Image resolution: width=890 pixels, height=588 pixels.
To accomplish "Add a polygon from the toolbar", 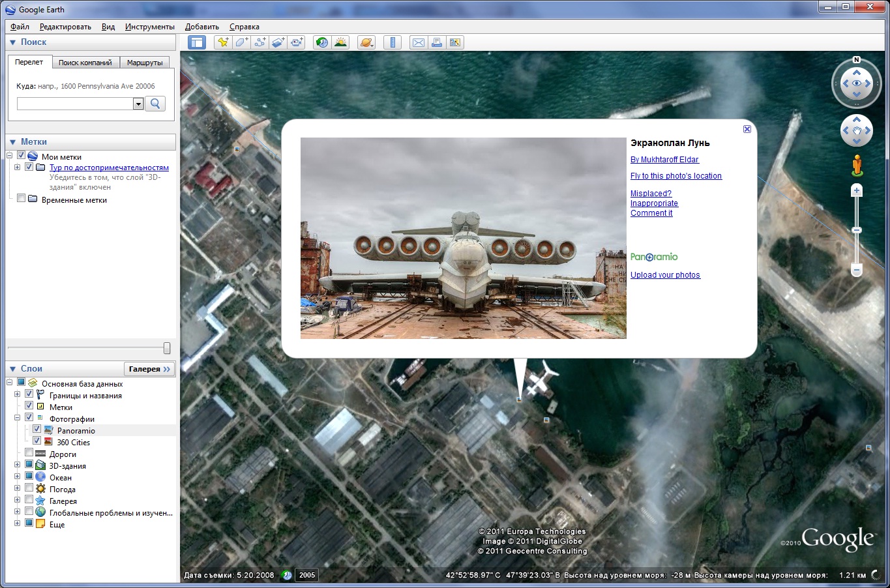I will [242, 42].
